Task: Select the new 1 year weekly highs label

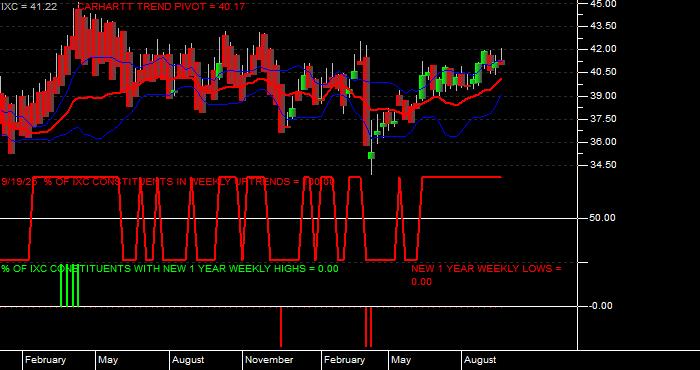Action: click(170, 269)
